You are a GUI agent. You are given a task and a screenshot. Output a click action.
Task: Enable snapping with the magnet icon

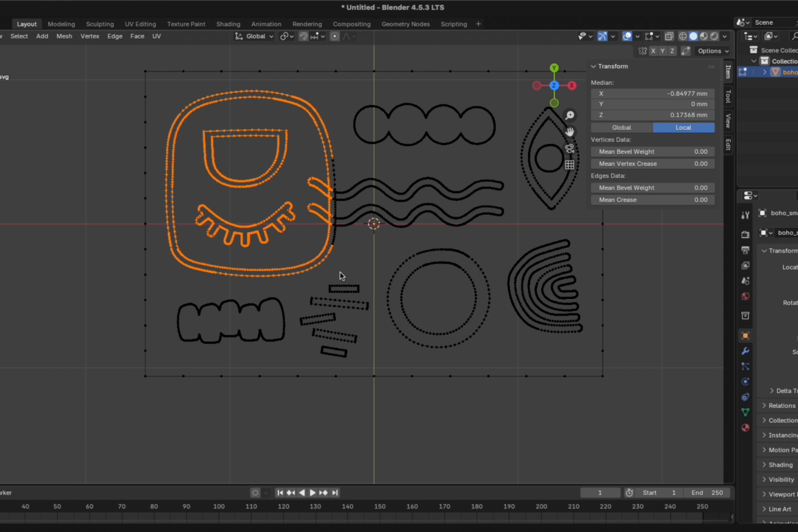click(x=303, y=36)
